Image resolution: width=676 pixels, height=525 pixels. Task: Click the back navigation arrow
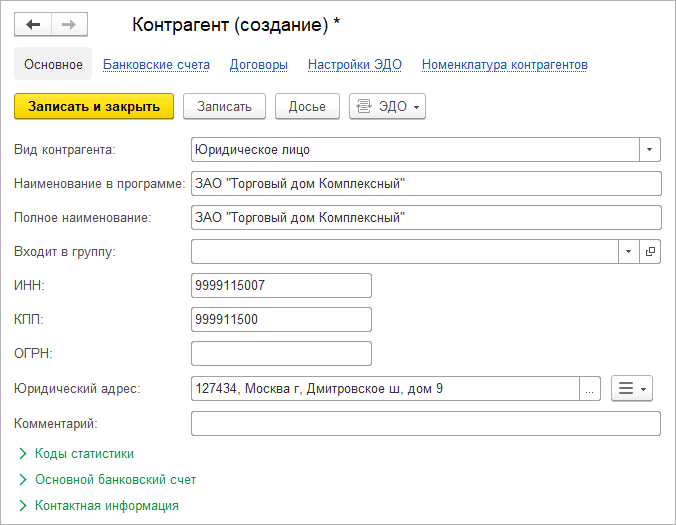click(33, 24)
